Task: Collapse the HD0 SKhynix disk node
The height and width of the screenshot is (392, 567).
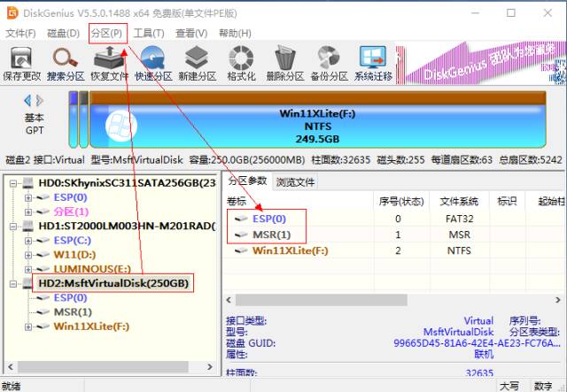Action: (13, 183)
